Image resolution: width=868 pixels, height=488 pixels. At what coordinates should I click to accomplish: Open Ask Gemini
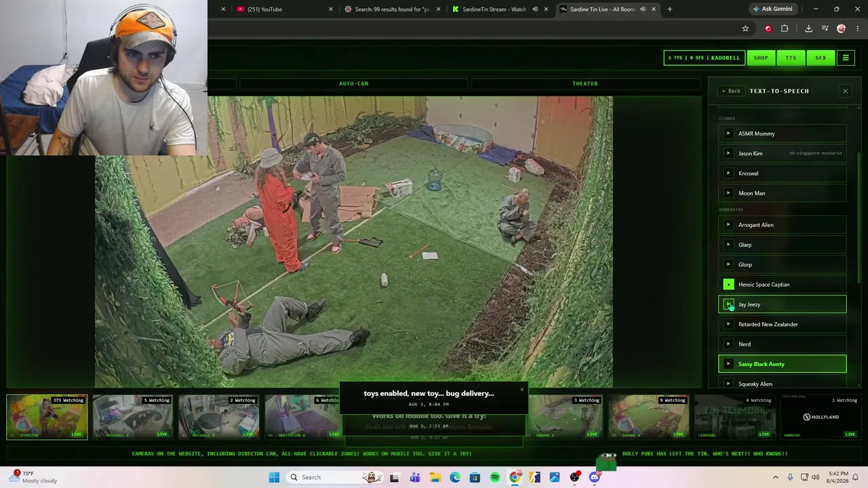(772, 9)
